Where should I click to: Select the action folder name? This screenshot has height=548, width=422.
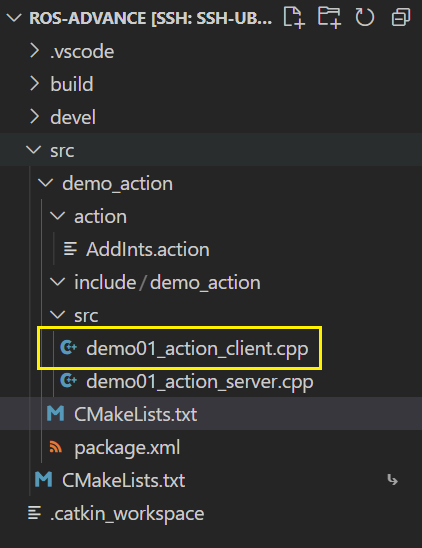tap(100, 216)
